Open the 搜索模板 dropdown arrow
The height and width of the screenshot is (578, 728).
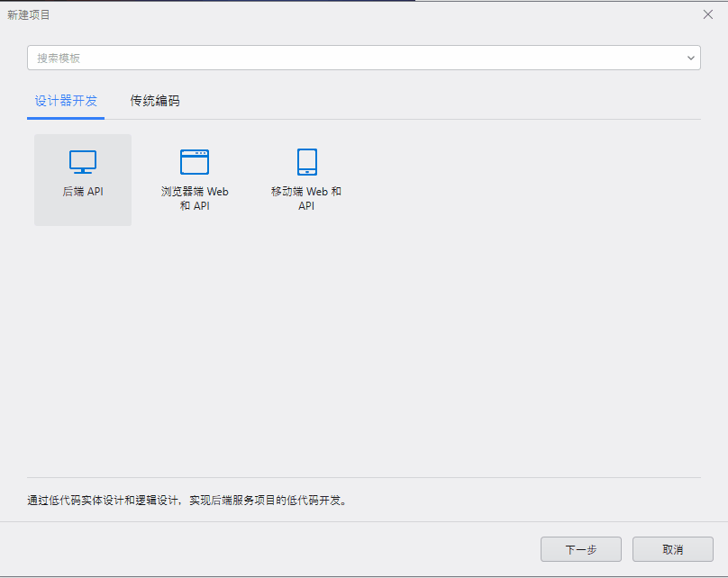click(690, 58)
